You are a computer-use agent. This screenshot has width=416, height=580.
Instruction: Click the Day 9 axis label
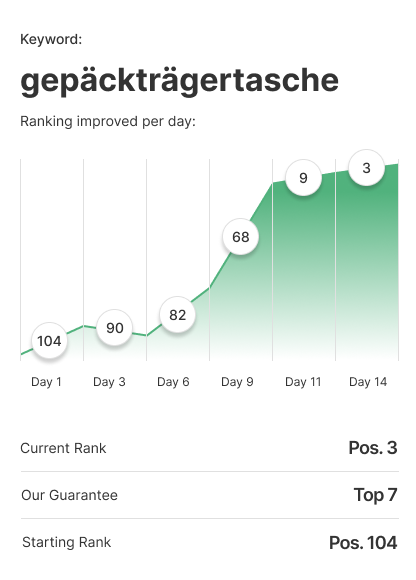pos(237,382)
